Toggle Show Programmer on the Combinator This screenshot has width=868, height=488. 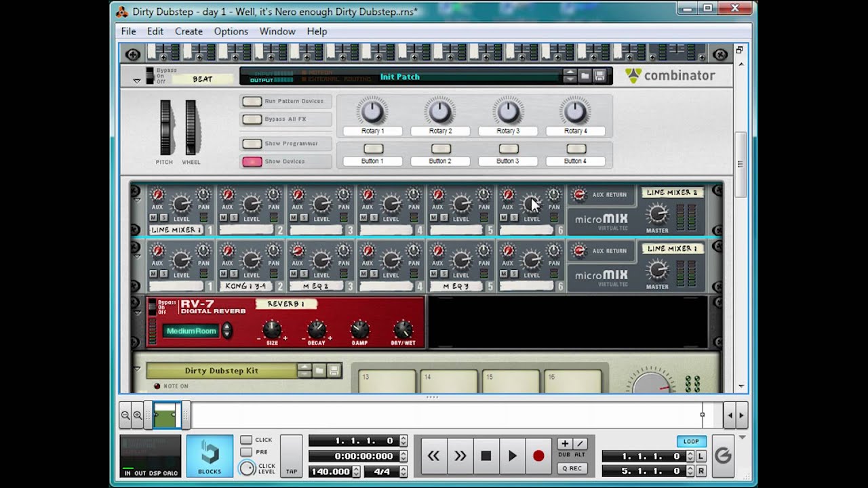click(x=252, y=144)
